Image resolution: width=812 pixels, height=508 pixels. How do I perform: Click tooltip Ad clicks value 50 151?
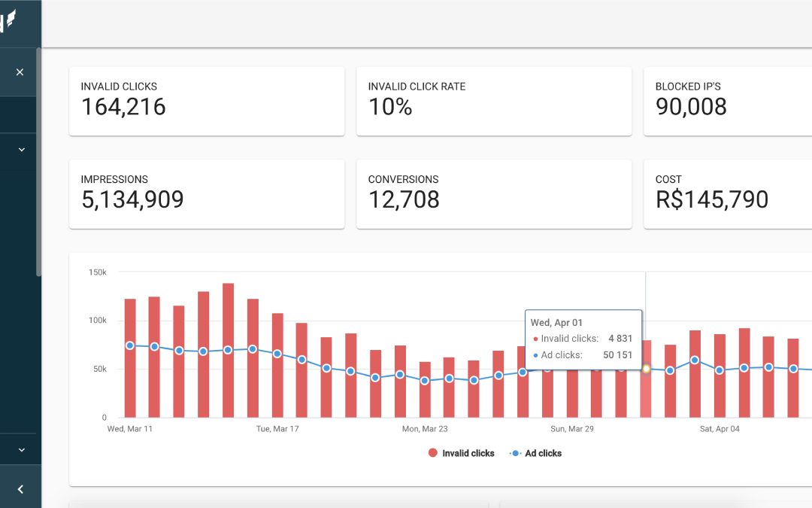pyautogui.click(x=618, y=355)
